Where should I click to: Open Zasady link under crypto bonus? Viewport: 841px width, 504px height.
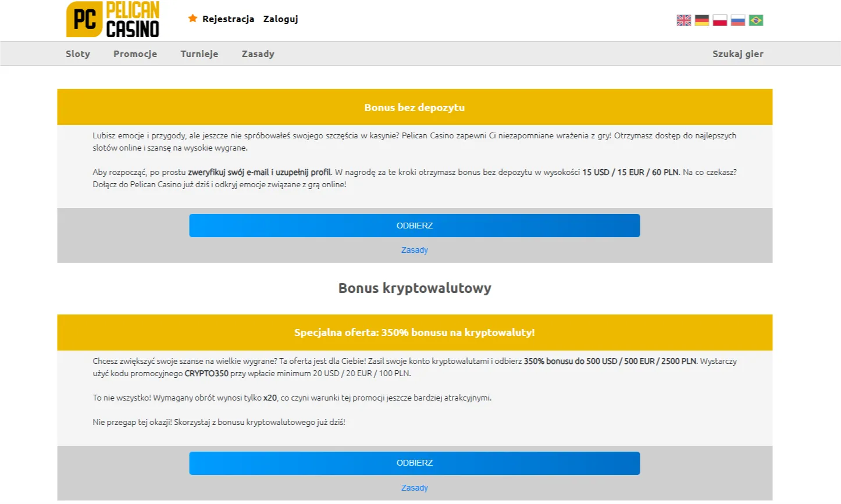point(415,488)
